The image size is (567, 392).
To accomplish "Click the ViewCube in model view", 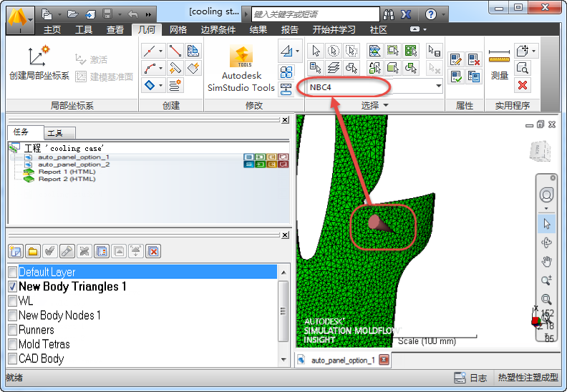I will click(540, 151).
